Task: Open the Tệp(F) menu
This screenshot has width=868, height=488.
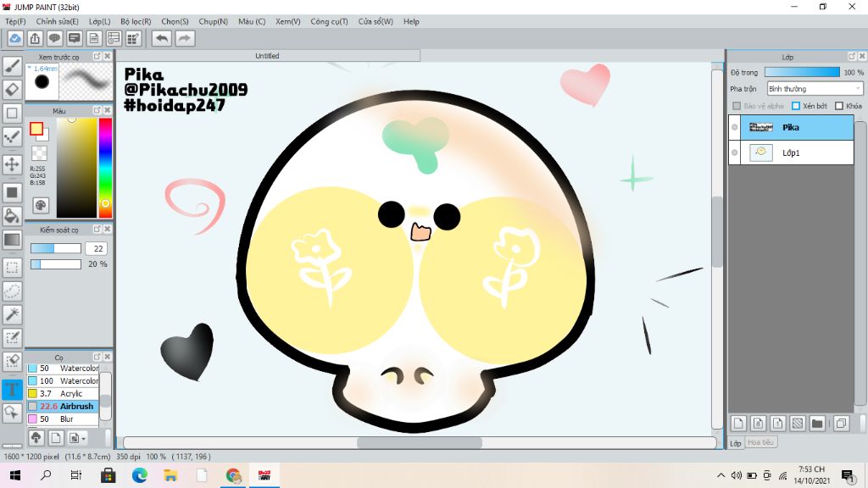Action: (x=15, y=21)
